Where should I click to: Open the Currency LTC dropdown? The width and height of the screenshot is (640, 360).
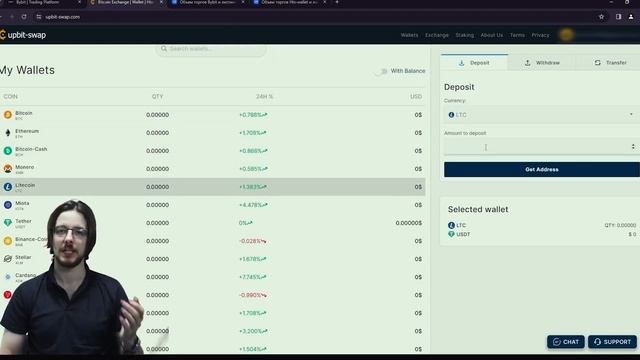(542, 115)
